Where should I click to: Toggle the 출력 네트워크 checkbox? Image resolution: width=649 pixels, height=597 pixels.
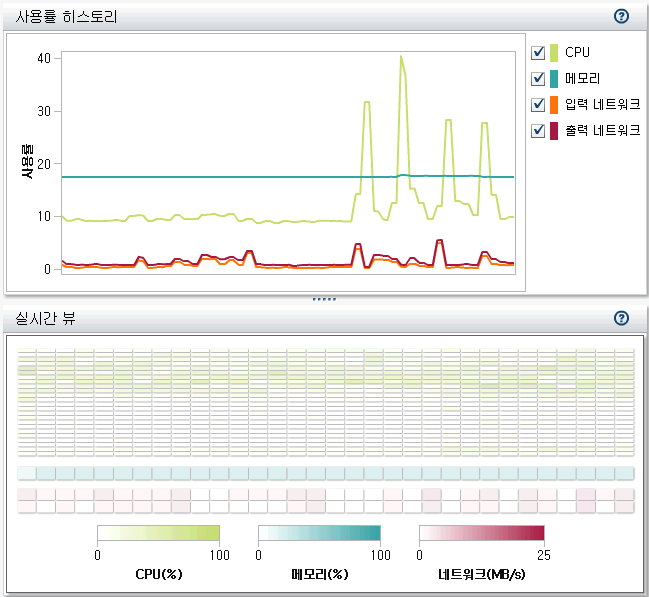click(x=538, y=130)
